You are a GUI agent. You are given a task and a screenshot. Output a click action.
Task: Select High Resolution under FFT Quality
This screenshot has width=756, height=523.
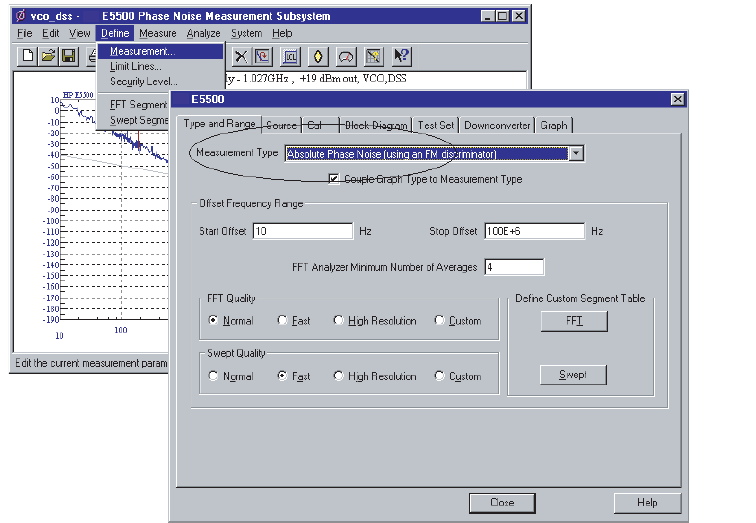pos(338,321)
